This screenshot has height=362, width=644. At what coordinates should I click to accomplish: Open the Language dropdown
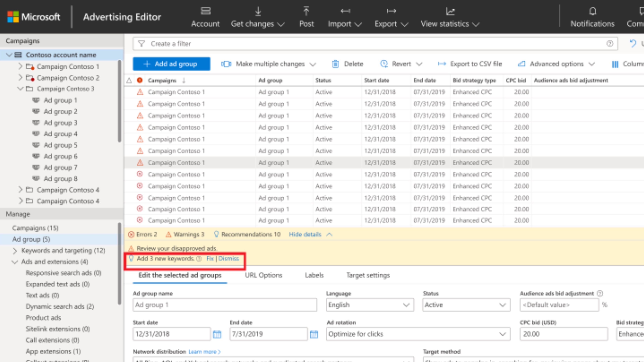pos(370,305)
